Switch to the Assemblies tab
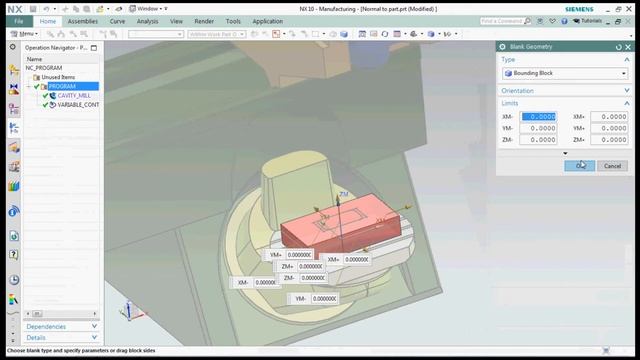The height and width of the screenshot is (360, 640). (x=82, y=21)
